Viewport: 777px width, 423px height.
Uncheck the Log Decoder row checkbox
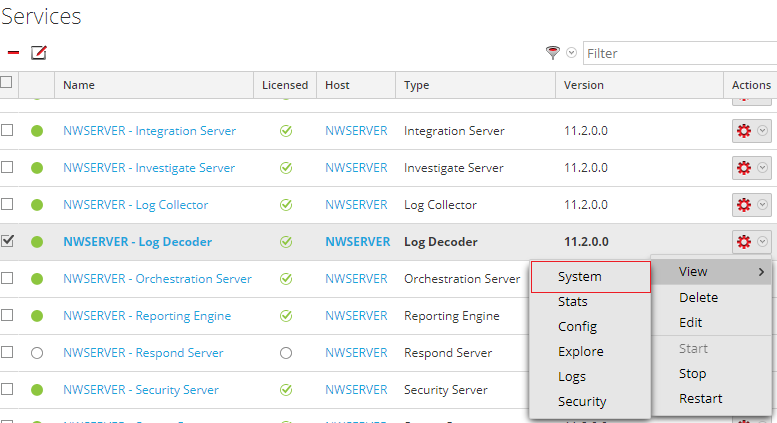(8, 241)
